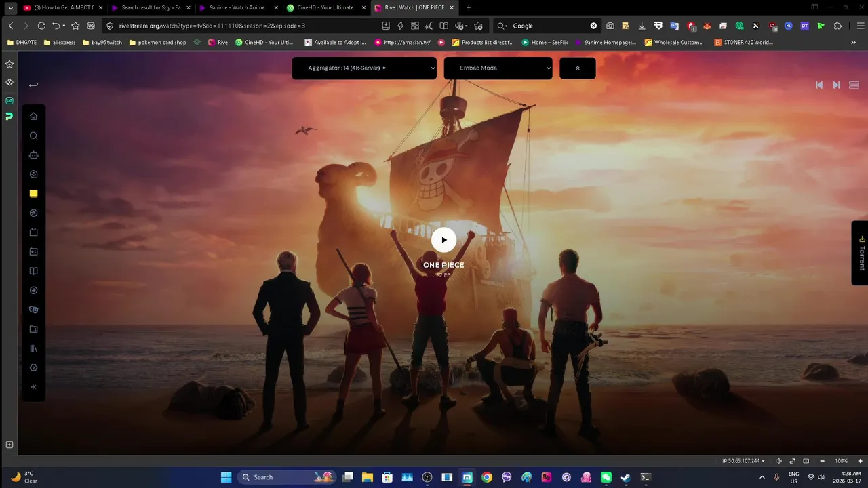
Task: Open the Windows Start menu
Action: click(226, 477)
